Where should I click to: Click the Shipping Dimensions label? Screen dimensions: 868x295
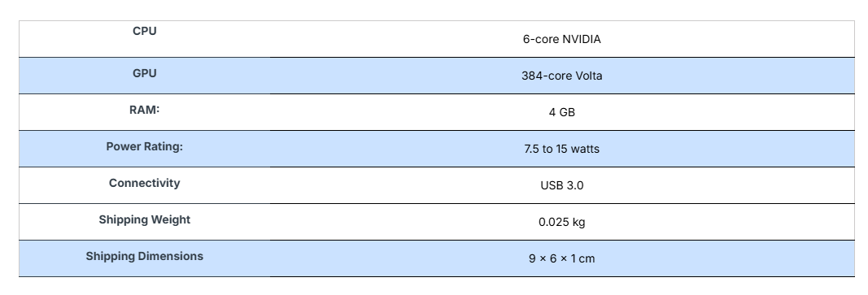pyautogui.click(x=145, y=256)
